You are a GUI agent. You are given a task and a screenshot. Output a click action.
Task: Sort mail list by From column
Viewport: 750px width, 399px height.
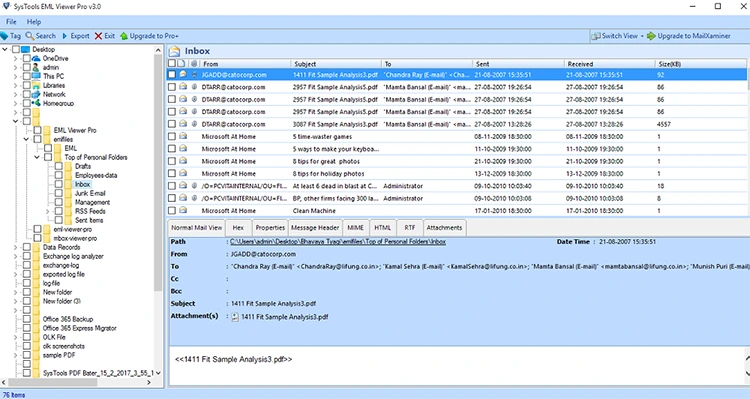coord(245,64)
